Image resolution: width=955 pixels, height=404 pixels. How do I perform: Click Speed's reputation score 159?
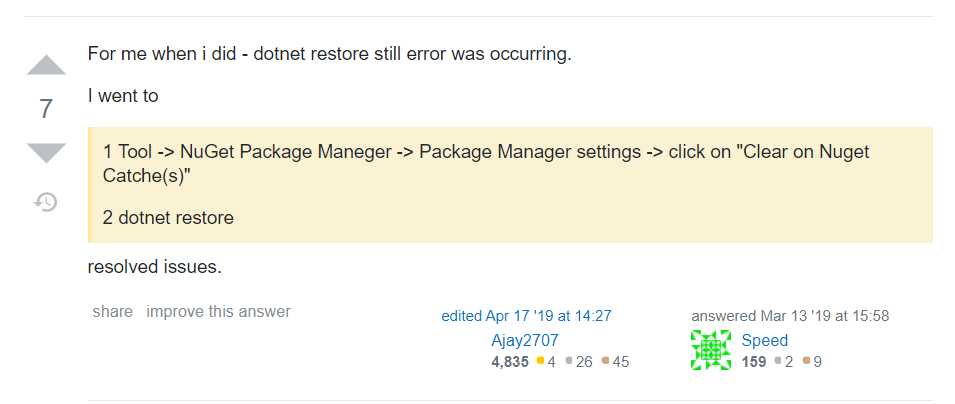[754, 362]
